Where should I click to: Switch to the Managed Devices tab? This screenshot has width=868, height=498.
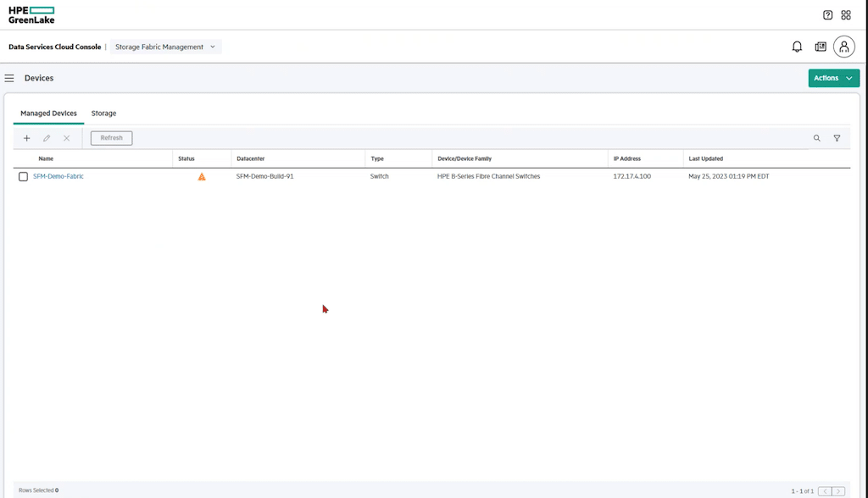click(48, 113)
